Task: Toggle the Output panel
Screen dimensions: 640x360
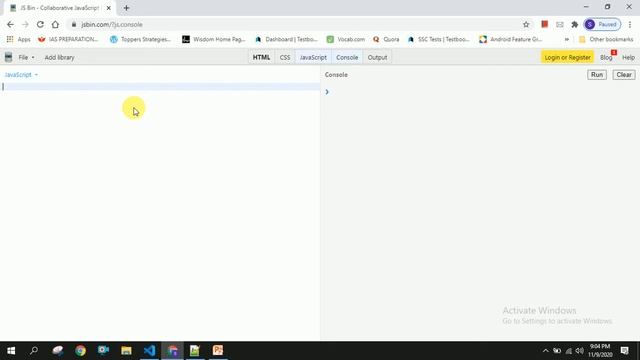Action: (x=377, y=58)
